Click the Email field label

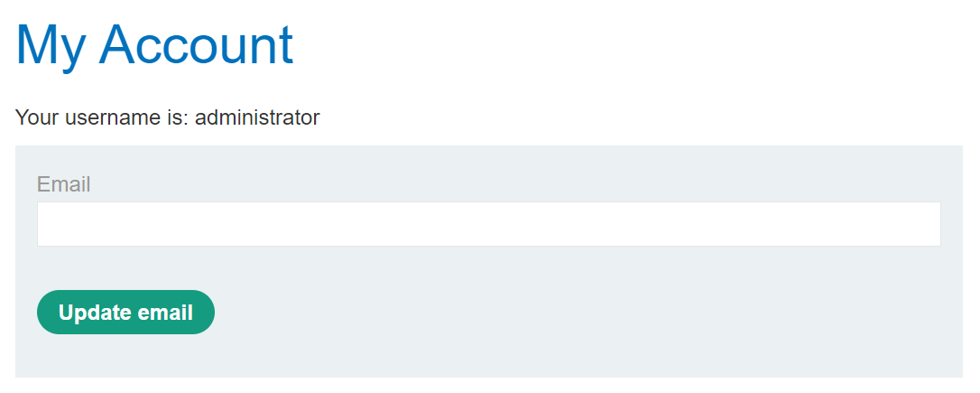point(64,184)
